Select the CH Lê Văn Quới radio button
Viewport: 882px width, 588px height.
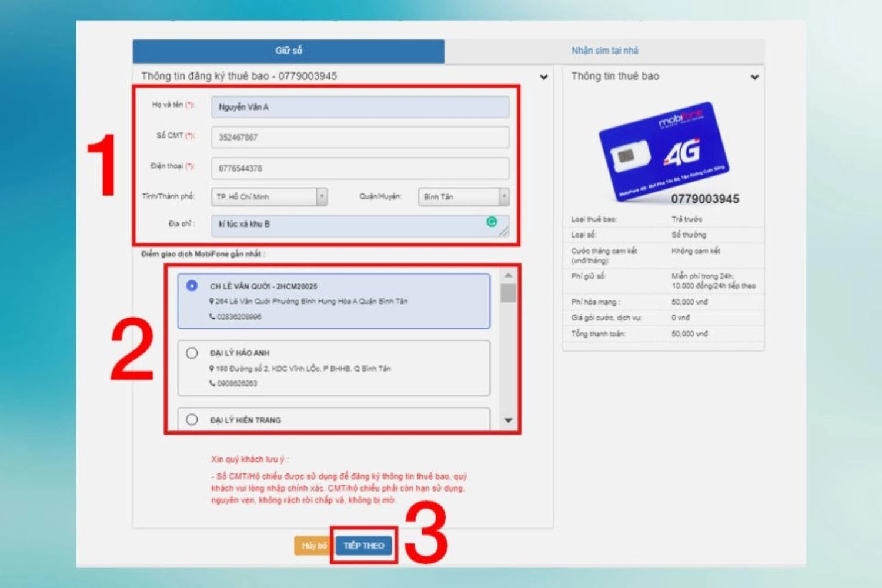click(x=192, y=286)
